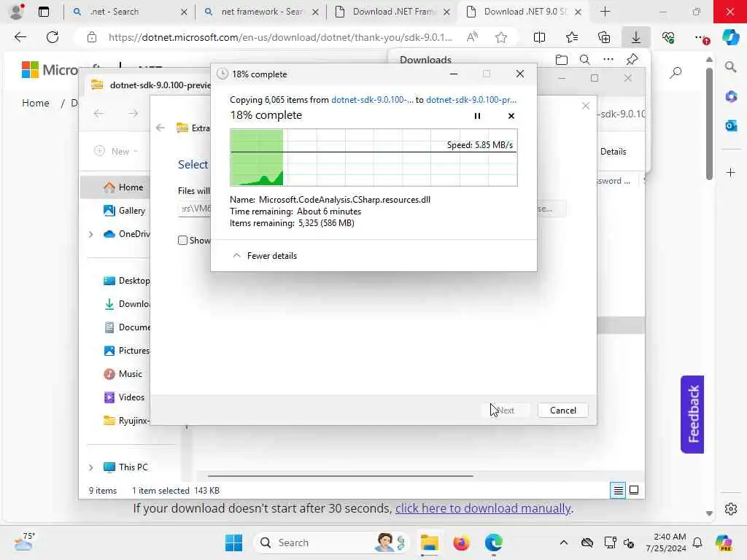Screen dimensions: 747x560
Task: Toggle Read aloud in address bar
Action: [472, 37]
